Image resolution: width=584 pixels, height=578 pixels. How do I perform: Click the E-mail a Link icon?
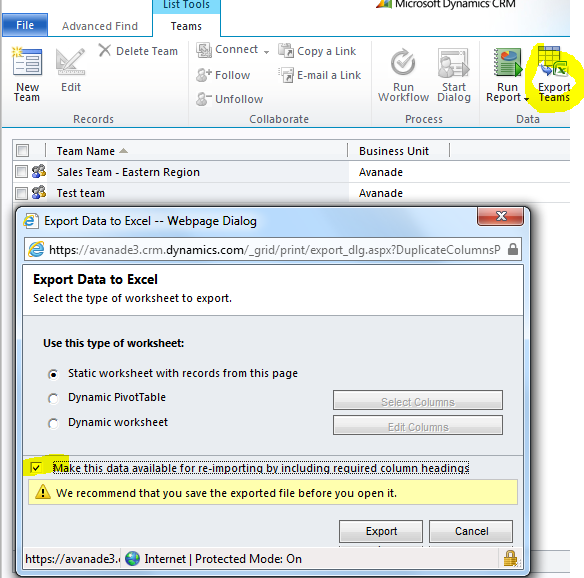286,75
